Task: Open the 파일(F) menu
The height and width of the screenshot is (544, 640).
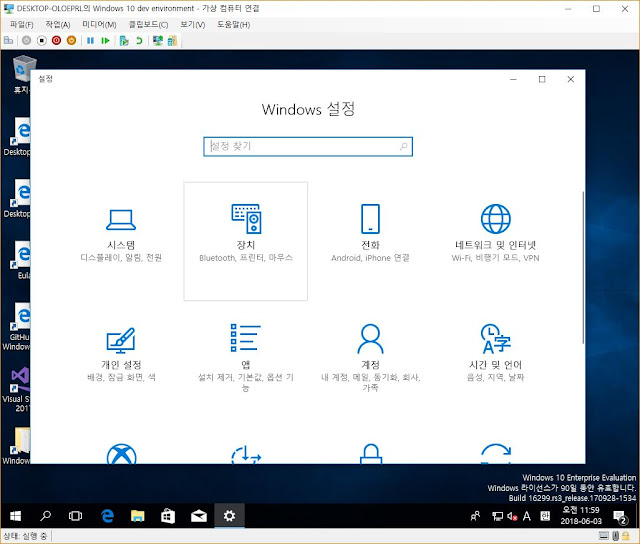Action: (22, 24)
